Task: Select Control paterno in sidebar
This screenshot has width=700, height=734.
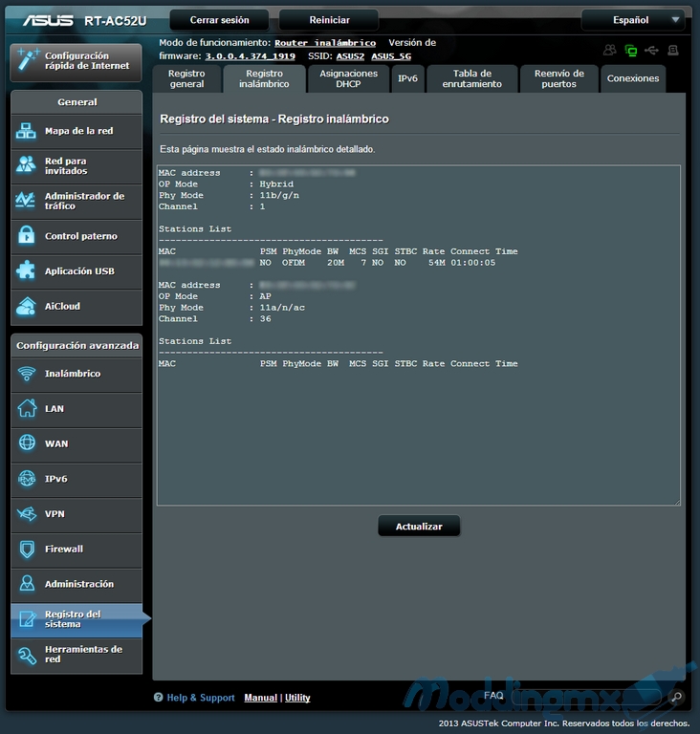Action: [77, 236]
